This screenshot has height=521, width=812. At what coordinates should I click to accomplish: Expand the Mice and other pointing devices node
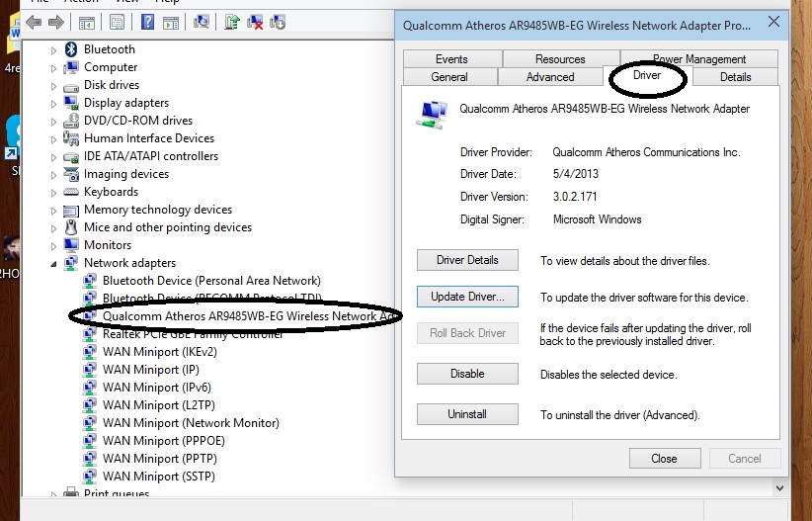coord(53,228)
